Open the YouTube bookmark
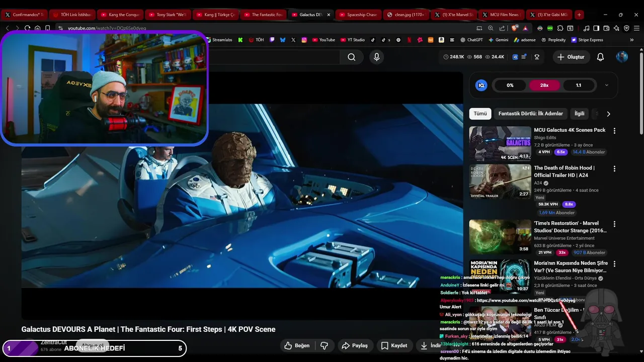Viewport: 644px width, 362px height. [x=324, y=40]
